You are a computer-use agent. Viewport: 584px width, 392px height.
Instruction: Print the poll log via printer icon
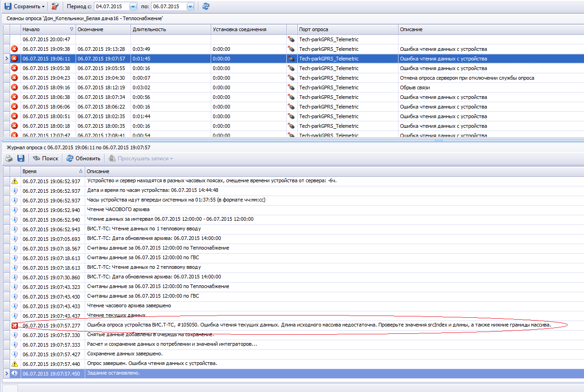coord(9,158)
